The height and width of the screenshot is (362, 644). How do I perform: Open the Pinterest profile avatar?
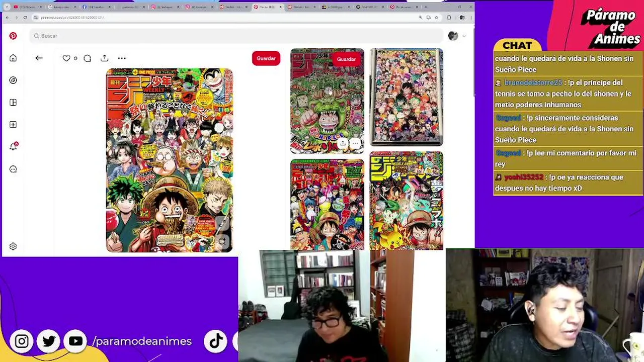click(x=453, y=36)
